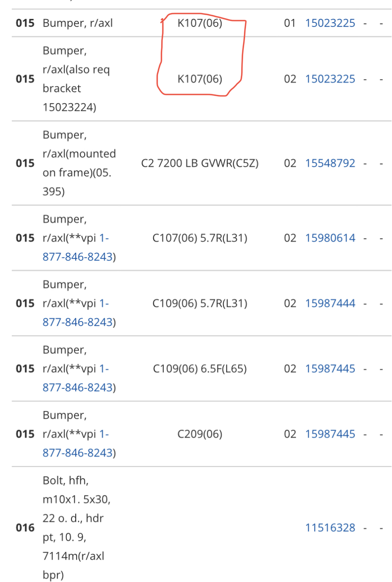Viewport: 392px width, 582px height.
Task: Open 15987445 link in C209(06) row
Action: tap(330, 434)
